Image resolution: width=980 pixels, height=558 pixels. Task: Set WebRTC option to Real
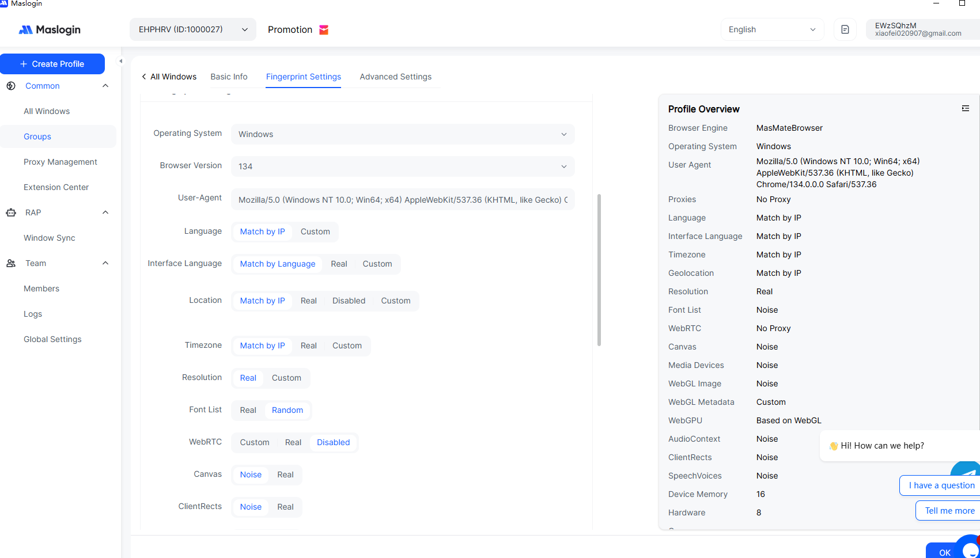[x=293, y=442]
